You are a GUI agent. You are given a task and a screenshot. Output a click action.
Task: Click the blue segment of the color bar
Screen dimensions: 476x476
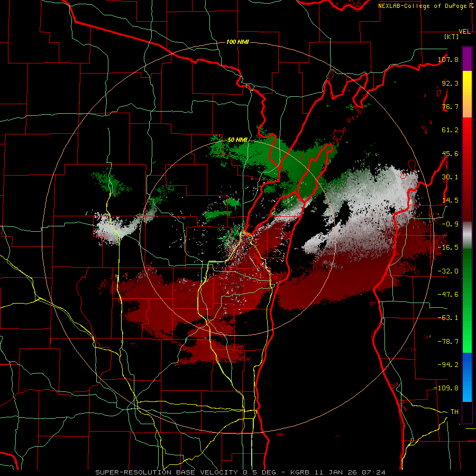coord(467,377)
